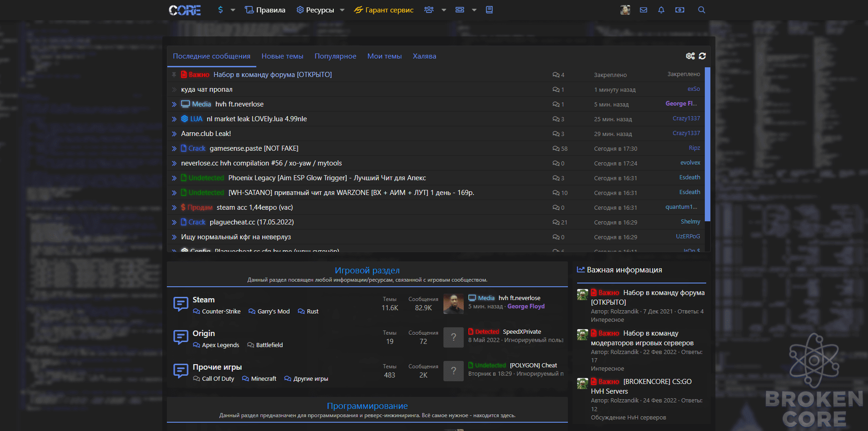This screenshot has width=868, height=431.
Task: Click the refresh feed icon
Action: click(x=702, y=56)
